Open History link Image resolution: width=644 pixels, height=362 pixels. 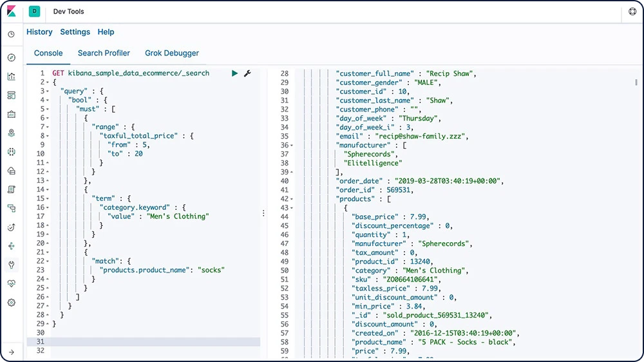[x=39, y=32]
